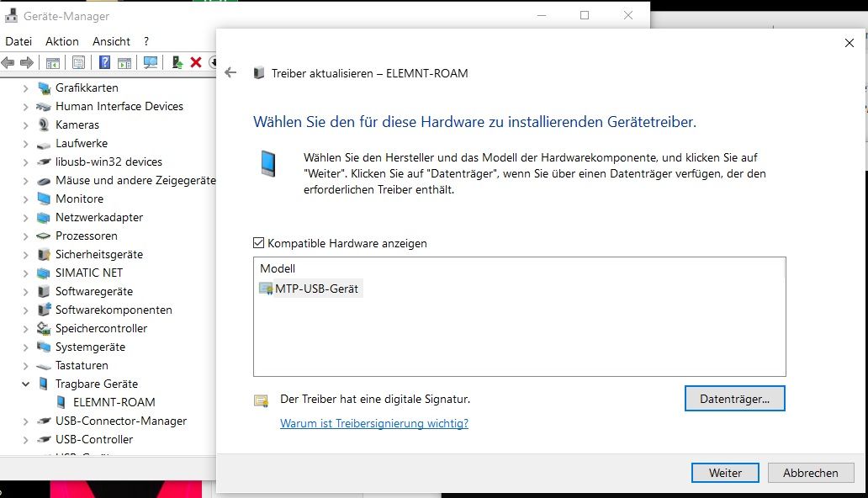Open Warum ist Treibersignierung wichtig link
Viewport: 868px width, 498px height.
pos(373,423)
